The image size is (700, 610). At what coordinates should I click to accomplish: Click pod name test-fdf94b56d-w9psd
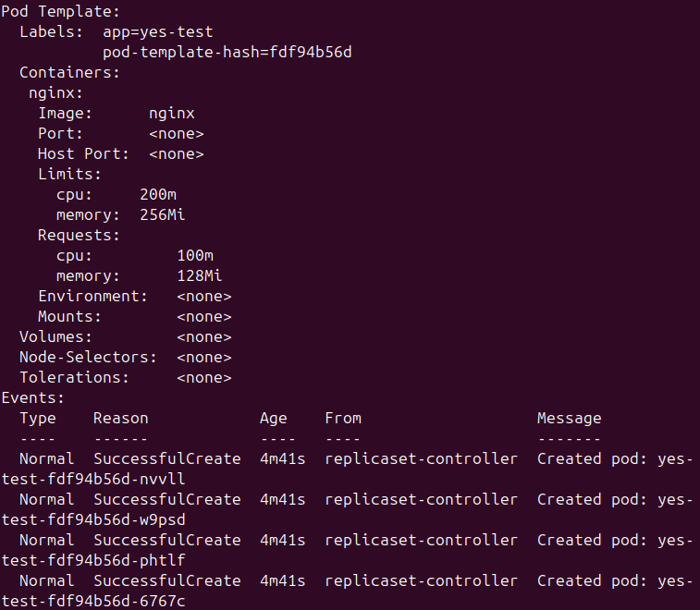(x=93, y=519)
